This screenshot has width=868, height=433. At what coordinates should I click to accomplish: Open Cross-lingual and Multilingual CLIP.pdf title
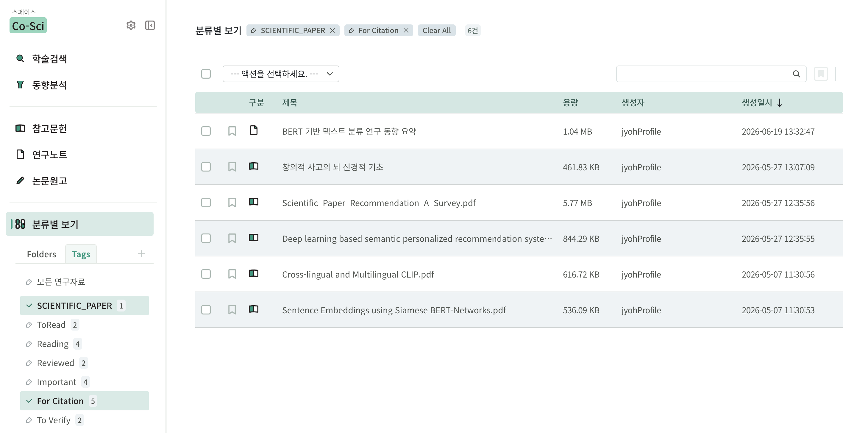pos(358,274)
